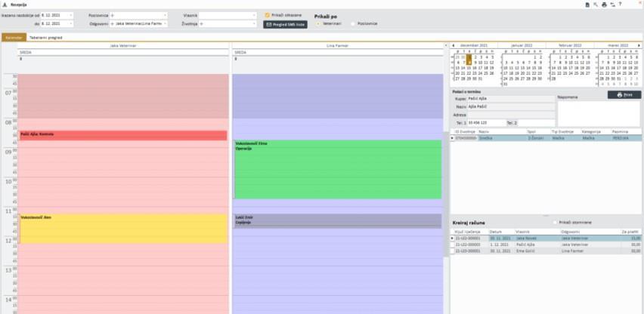The height and width of the screenshot is (314, 644).
Task: Tick checkbox for Ema Gorič invoice row
Action: [x=453, y=251]
